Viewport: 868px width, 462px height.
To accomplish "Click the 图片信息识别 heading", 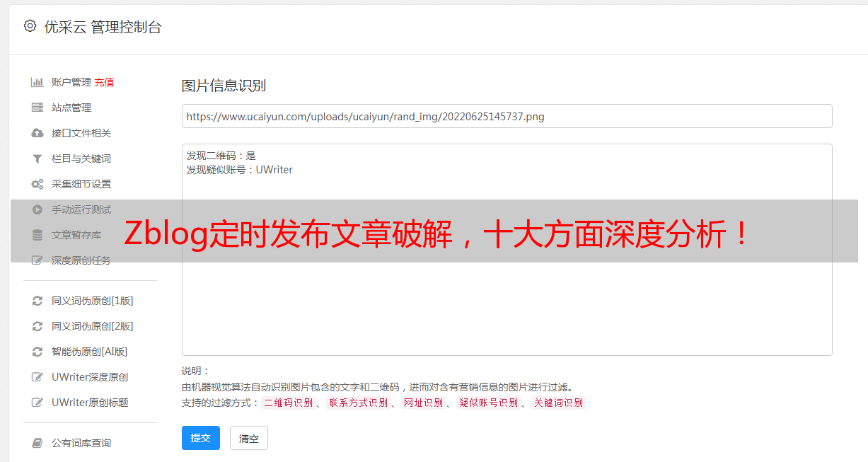I will (x=224, y=86).
